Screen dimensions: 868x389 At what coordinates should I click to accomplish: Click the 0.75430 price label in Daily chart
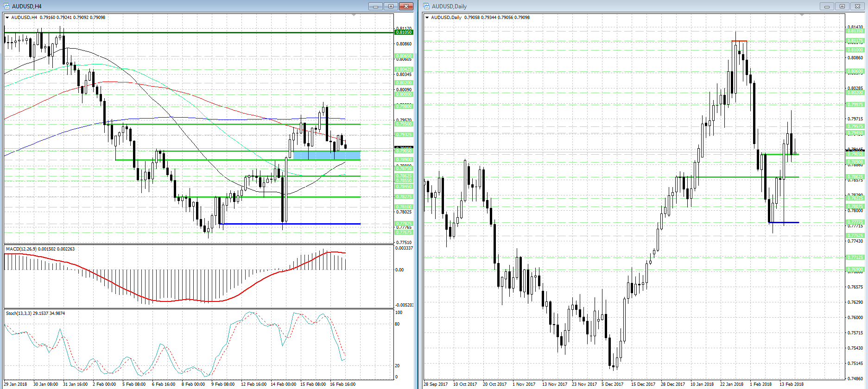pyautogui.click(x=855, y=348)
